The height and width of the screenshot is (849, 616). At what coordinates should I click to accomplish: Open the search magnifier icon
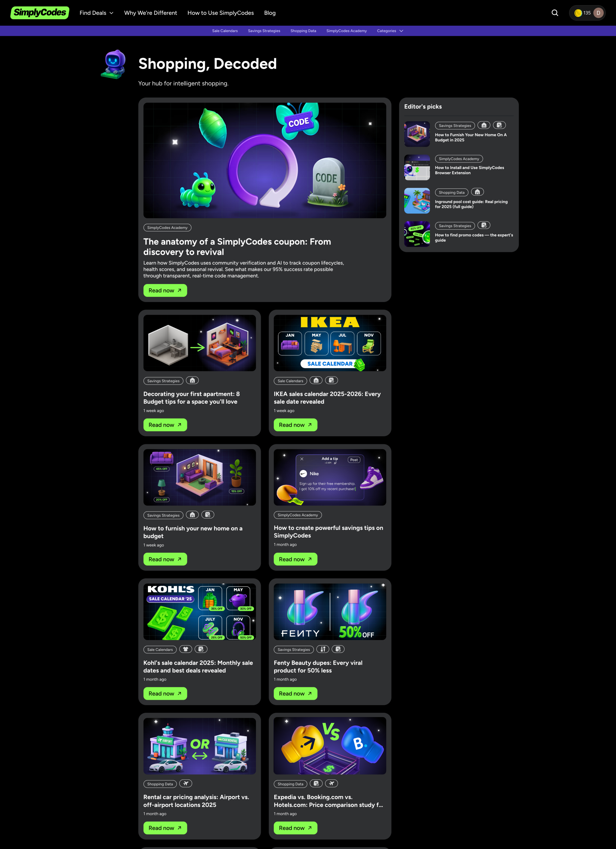[x=555, y=13]
